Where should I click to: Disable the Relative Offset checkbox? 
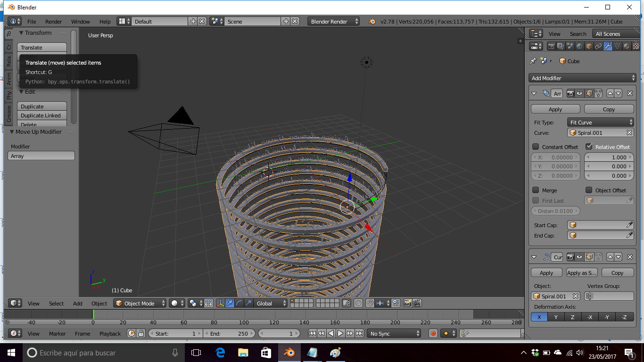(x=589, y=147)
